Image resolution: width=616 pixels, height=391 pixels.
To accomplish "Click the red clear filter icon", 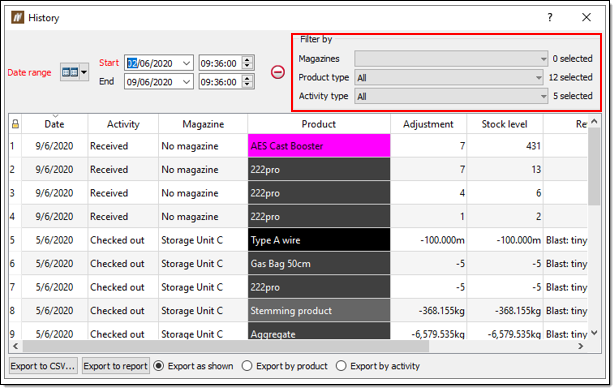I will 278,72.
